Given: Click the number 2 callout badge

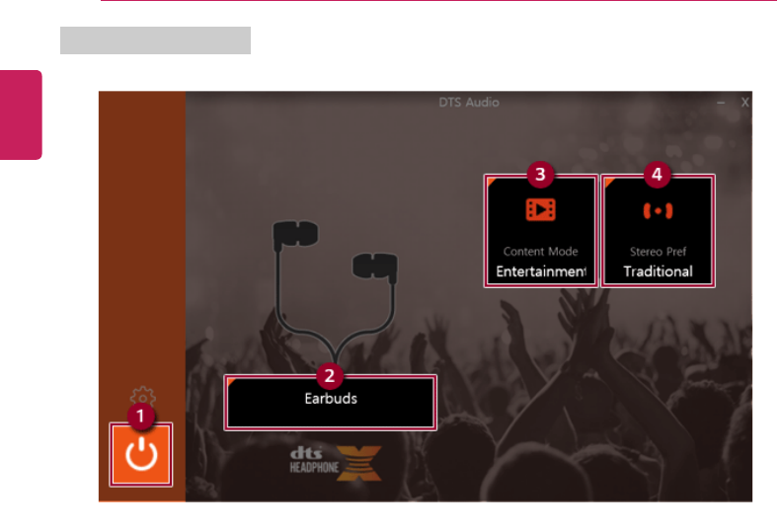Looking at the screenshot, I should [x=330, y=376].
